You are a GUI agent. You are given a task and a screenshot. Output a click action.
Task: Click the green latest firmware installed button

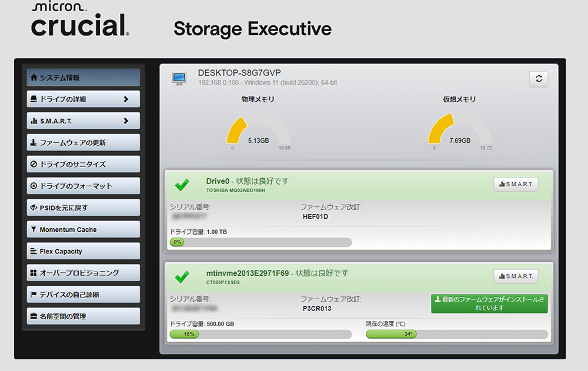[x=489, y=303]
